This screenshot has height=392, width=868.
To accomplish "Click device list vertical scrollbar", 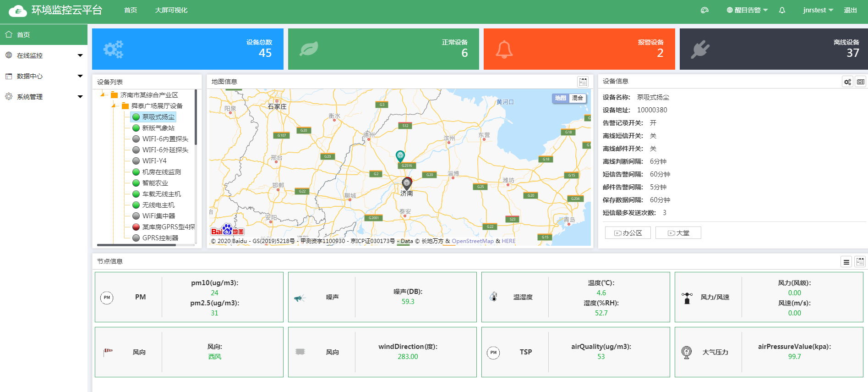I will point(196,117).
